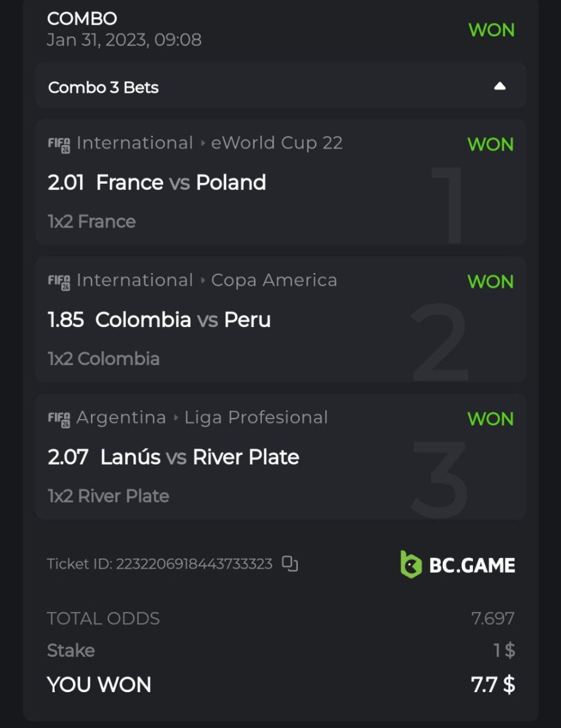The image size is (561, 728).
Task: Collapse the Combo 3 Bets section
Action: (499, 87)
